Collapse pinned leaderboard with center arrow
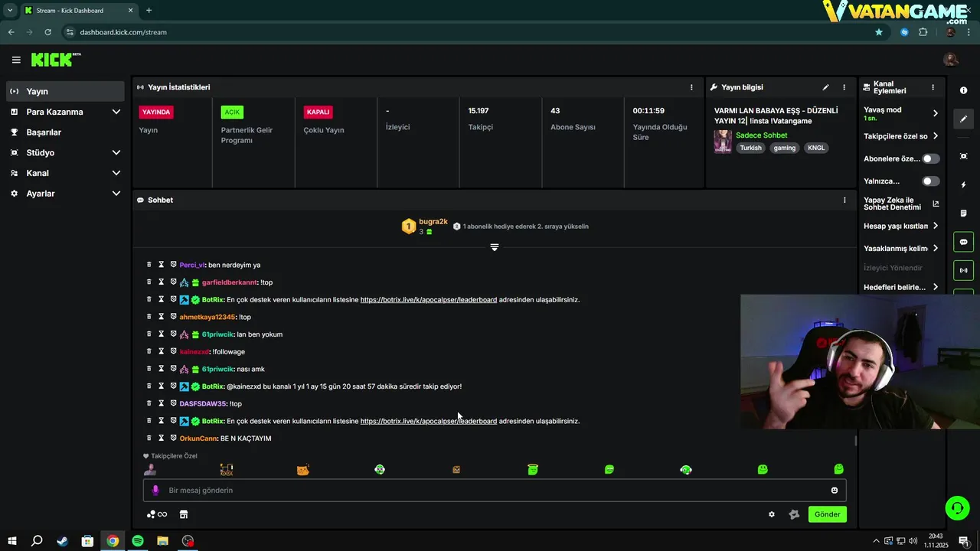This screenshot has height=551, width=980. [495, 247]
